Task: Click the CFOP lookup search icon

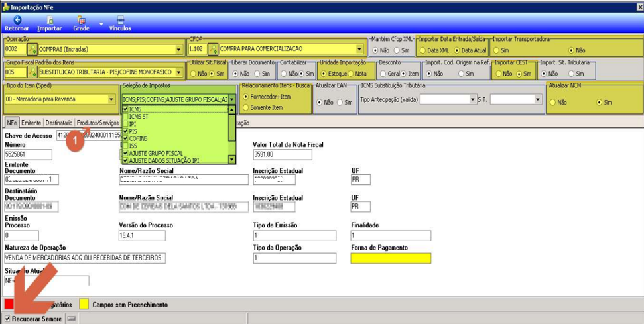Action: click(213, 49)
